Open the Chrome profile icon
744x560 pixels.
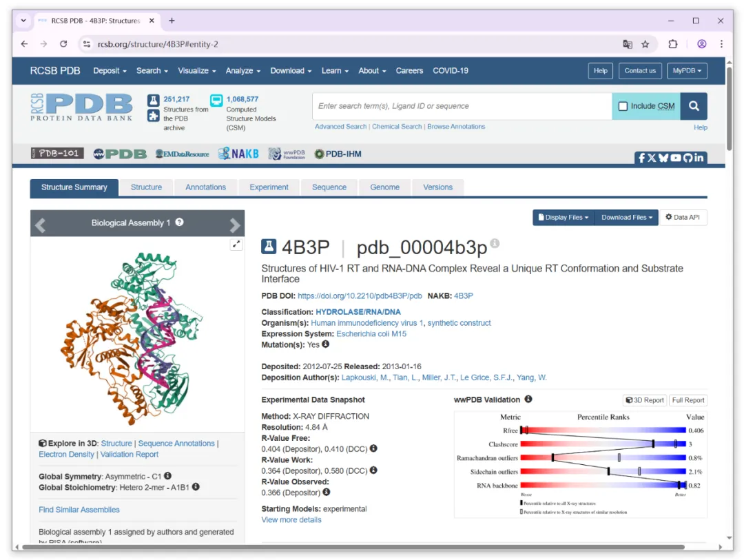(701, 44)
